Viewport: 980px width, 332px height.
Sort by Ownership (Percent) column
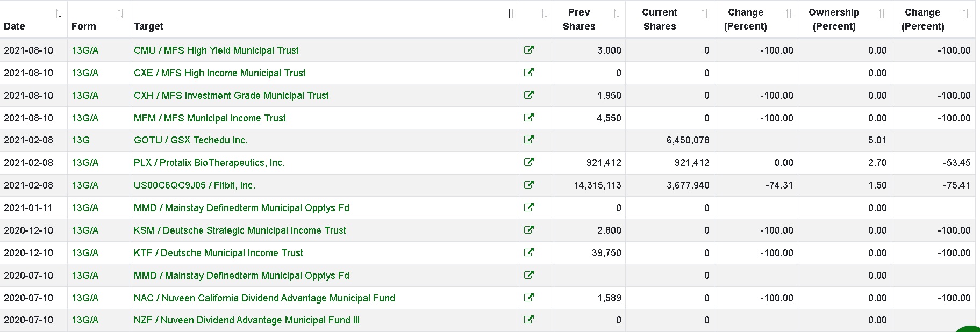point(882,14)
